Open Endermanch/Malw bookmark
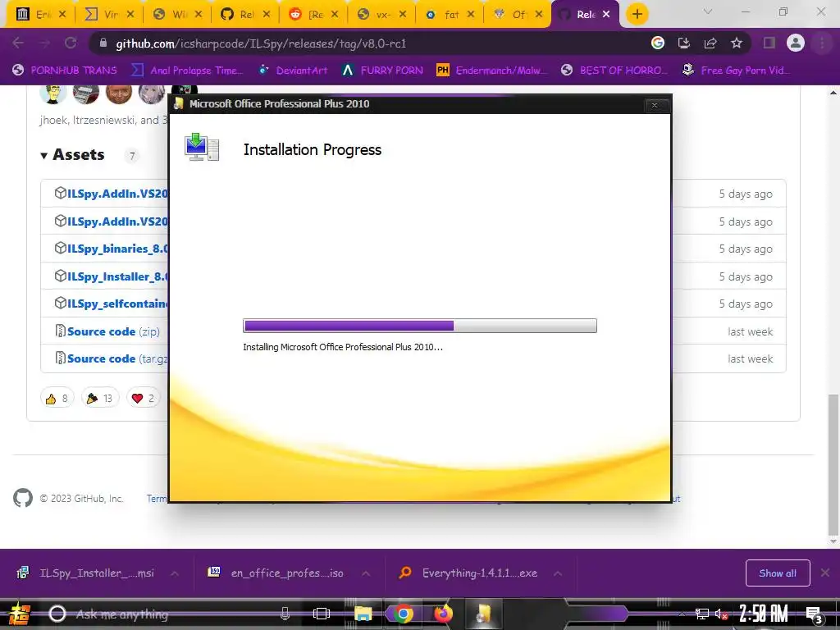The width and height of the screenshot is (840, 630). pyautogui.click(x=492, y=71)
